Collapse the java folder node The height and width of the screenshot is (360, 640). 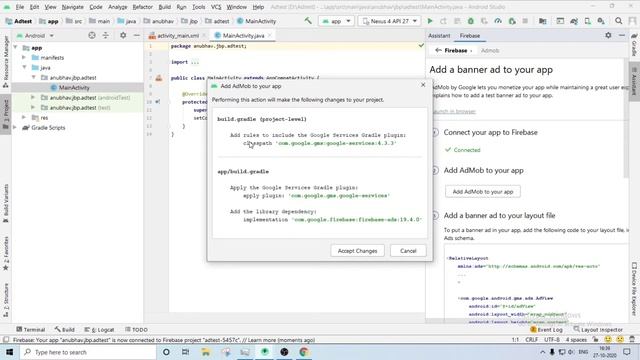(x=24, y=67)
